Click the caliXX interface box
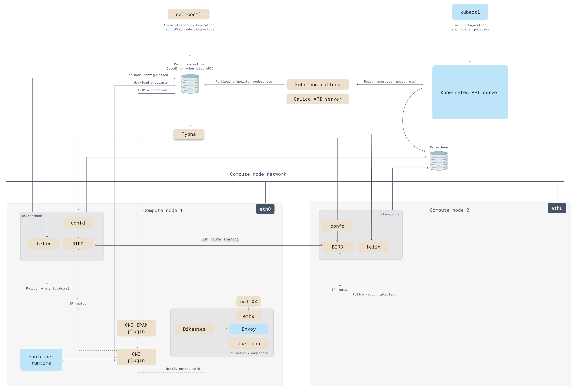This screenshot has height=392, width=582. (x=249, y=302)
